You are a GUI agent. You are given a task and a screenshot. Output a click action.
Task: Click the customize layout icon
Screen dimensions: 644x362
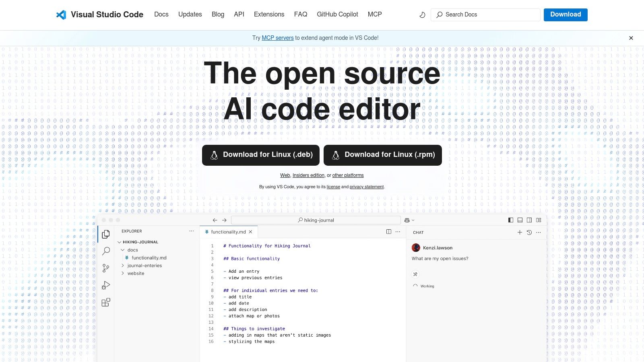pos(539,220)
